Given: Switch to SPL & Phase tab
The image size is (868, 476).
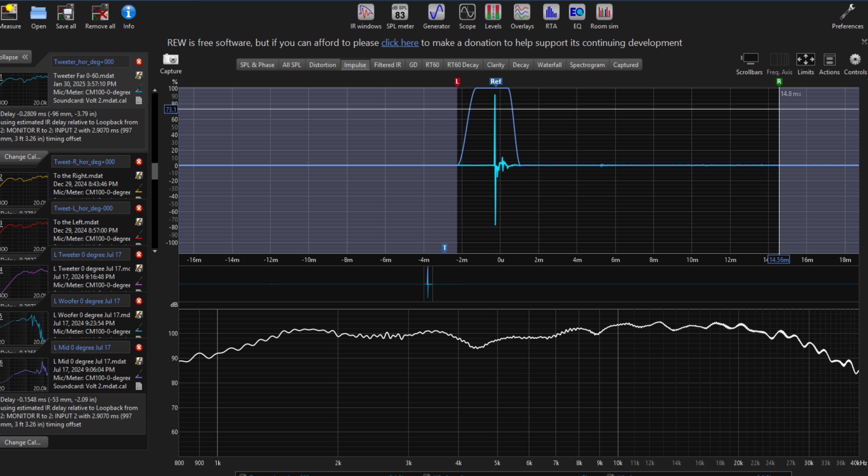Looking at the screenshot, I should (x=257, y=64).
